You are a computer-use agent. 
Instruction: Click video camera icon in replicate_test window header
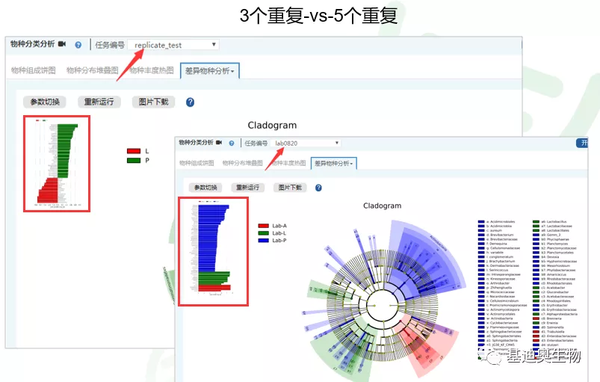(62, 44)
